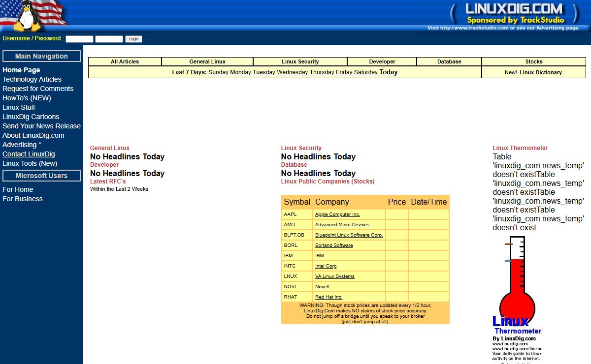Click the BORL symbol cell
Image resolution: width=591 pixels, height=364 pixels.
tap(297, 245)
